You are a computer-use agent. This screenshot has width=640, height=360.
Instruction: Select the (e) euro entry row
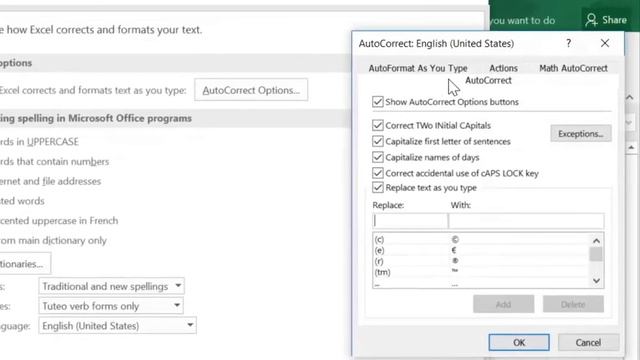(481, 250)
